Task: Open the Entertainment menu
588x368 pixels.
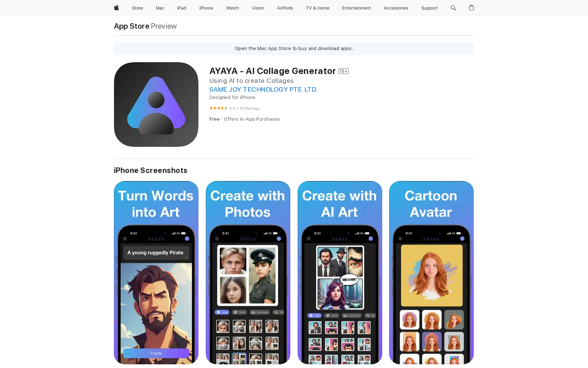Action: click(356, 8)
